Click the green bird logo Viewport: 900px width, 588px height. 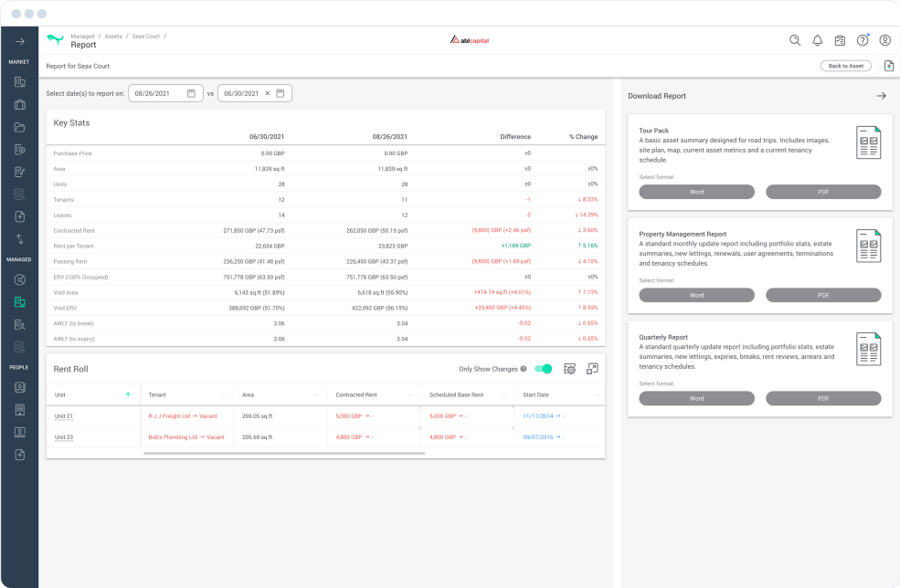(x=55, y=39)
